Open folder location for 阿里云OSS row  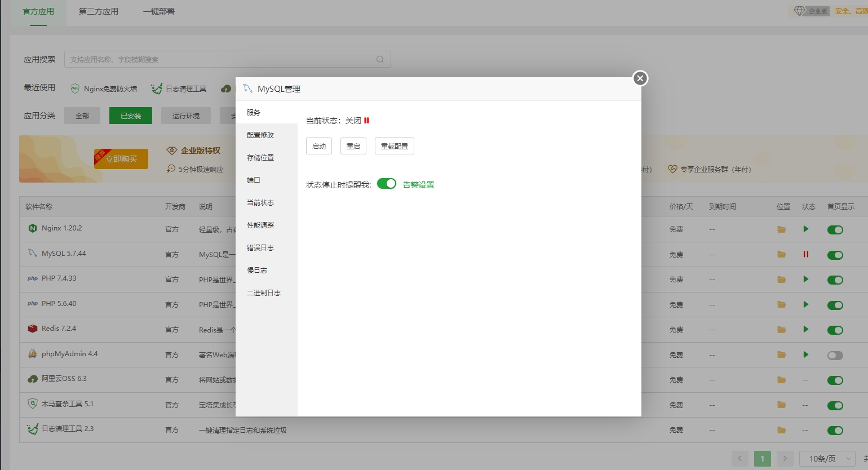tap(781, 380)
